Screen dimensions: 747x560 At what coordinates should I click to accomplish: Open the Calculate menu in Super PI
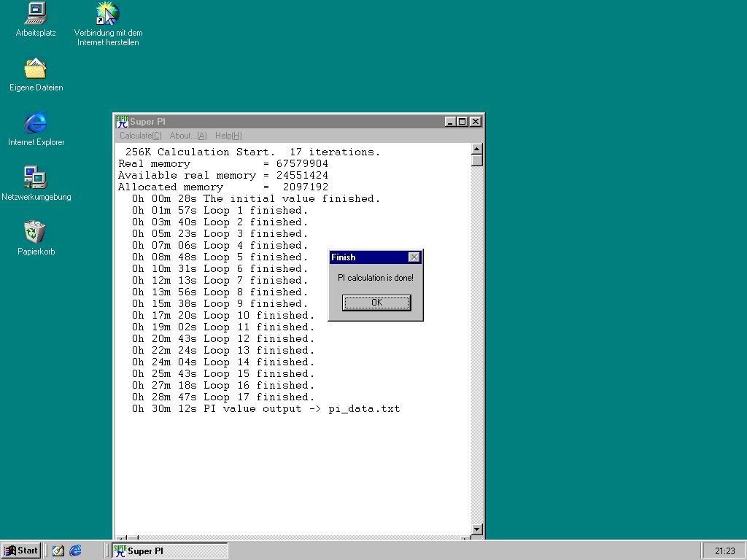coord(141,136)
